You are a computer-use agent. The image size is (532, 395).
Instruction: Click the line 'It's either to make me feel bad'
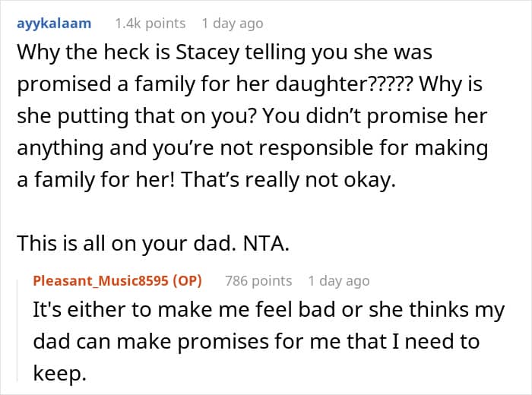click(x=269, y=310)
